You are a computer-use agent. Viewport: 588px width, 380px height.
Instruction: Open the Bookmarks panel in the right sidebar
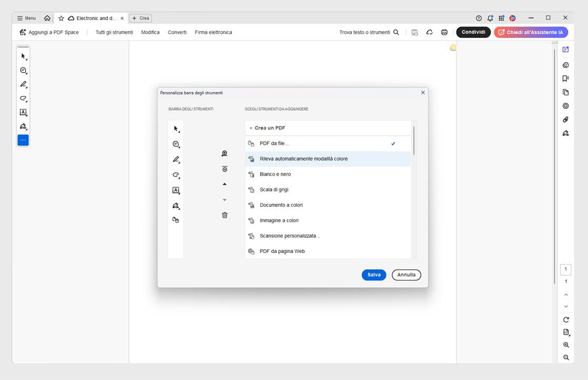coord(565,78)
